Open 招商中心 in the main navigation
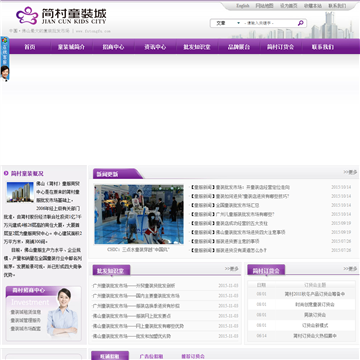Viewport: 360px width, 360px height. [x=113, y=47]
